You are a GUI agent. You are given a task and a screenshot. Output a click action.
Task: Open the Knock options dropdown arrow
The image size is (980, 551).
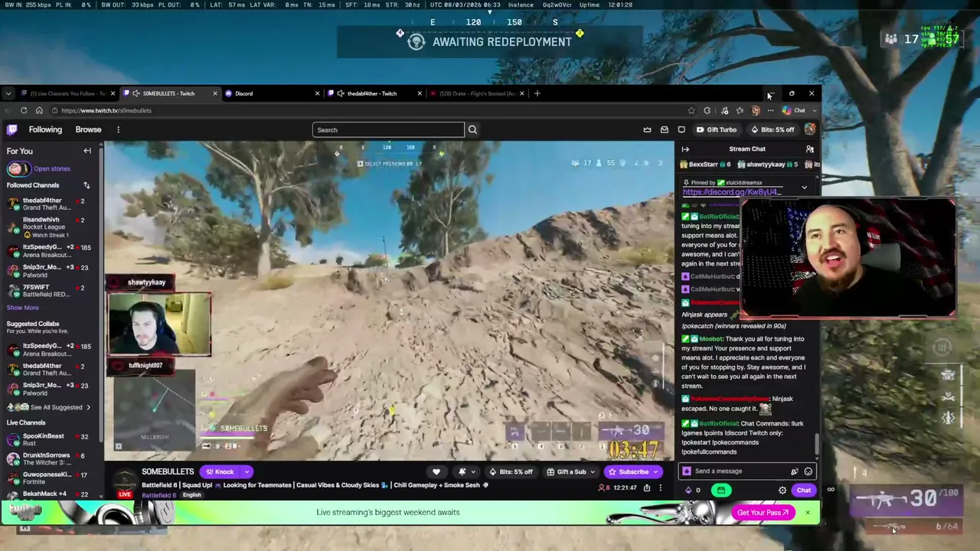[247, 471]
